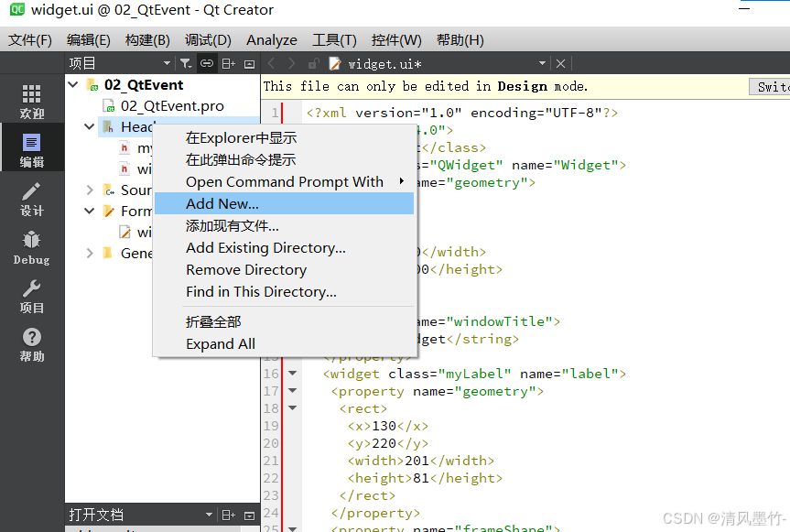
Task: Open the 工具(T) menu
Action: pos(333,39)
